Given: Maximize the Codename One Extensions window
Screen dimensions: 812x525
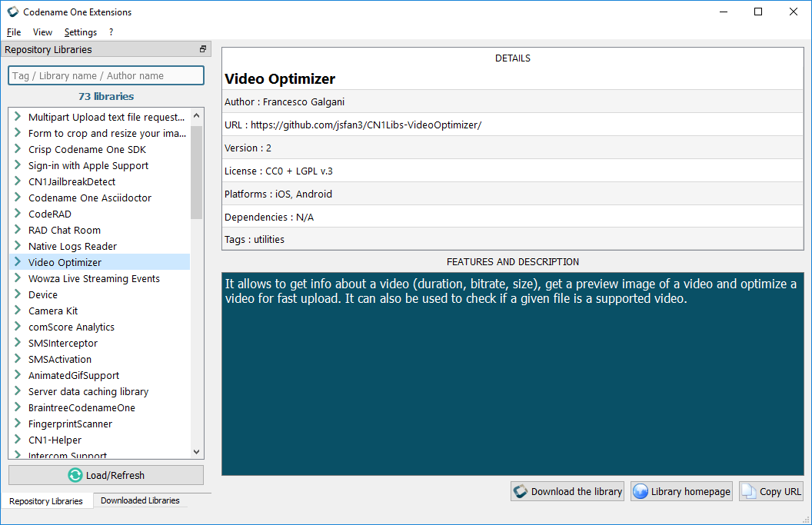Looking at the screenshot, I should tap(758, 12).
